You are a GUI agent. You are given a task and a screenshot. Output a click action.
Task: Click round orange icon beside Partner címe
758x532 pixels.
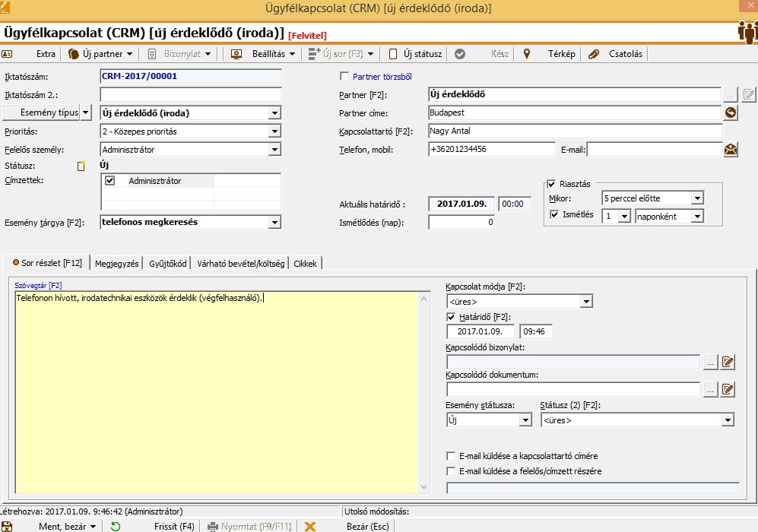[731, 112]
